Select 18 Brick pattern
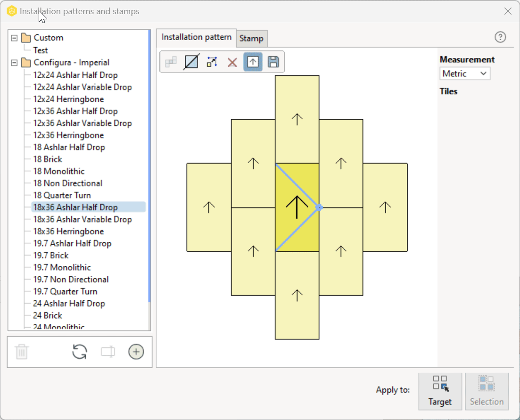 click(x=48, y=159)
